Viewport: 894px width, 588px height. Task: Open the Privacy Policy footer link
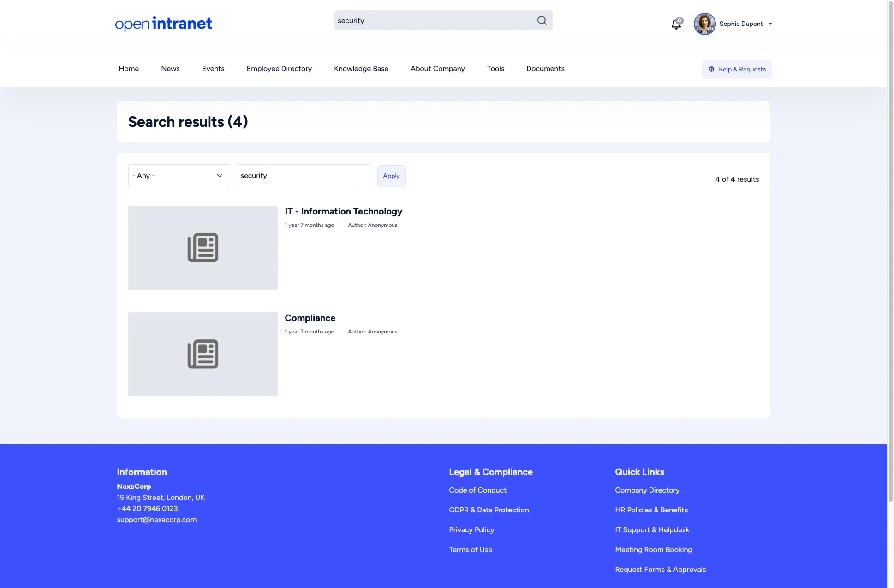coord(471,530)
